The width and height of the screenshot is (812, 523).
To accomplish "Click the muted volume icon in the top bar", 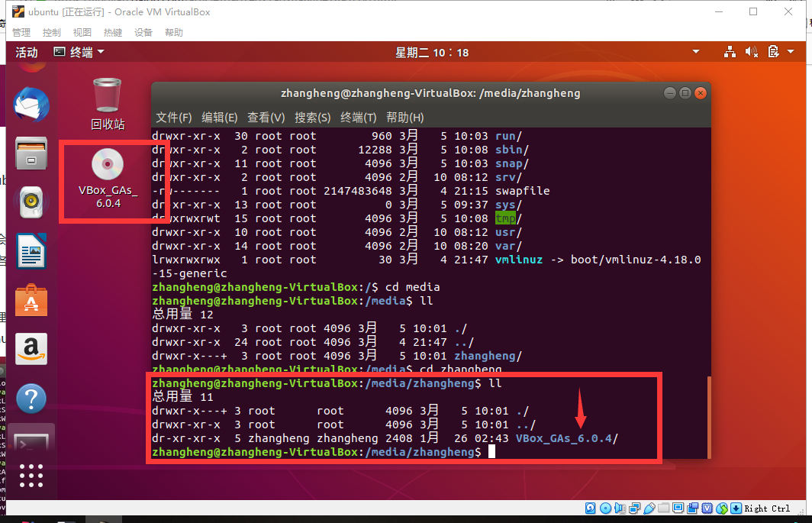I will point(752,52).
